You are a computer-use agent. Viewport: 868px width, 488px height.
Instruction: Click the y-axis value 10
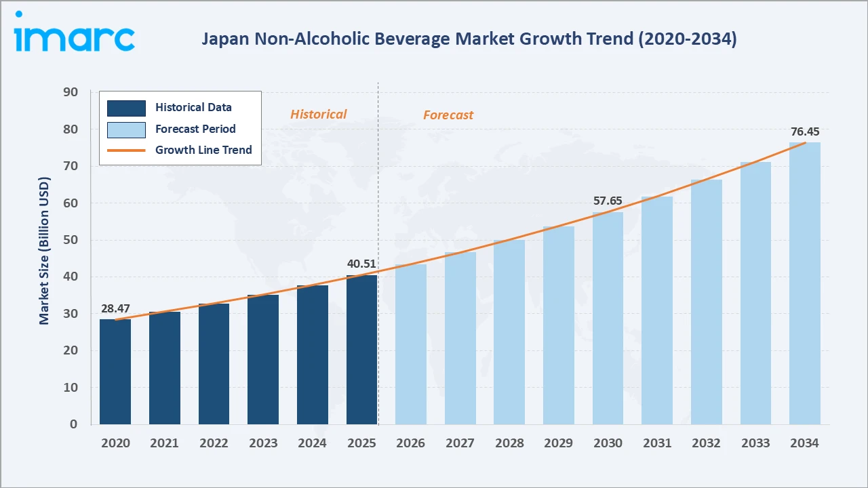click(x=71, y=388)
